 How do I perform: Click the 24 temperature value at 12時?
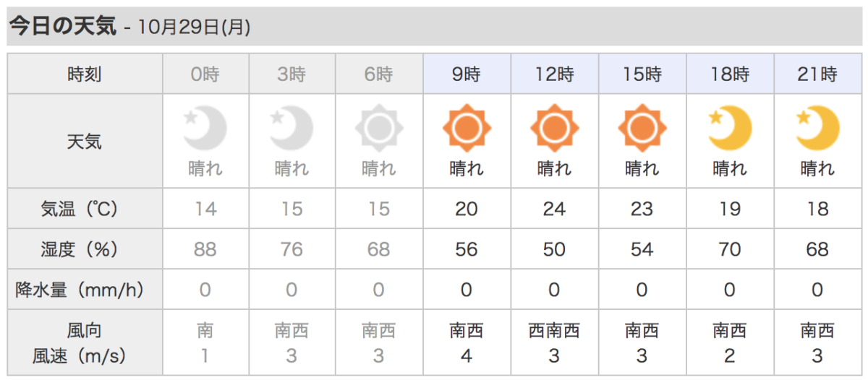[x=554, y=210]
